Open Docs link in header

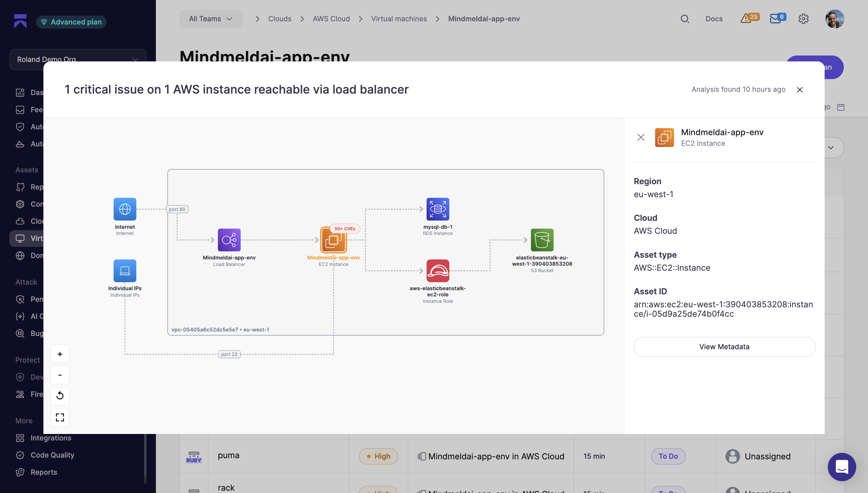coord(714,19)
